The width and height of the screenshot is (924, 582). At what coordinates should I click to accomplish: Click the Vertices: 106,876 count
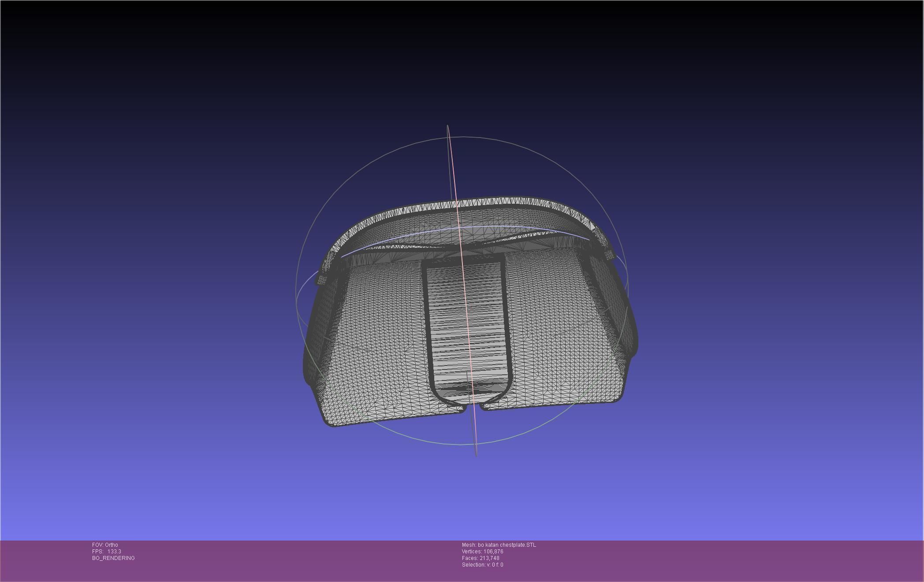coord(483,552)
